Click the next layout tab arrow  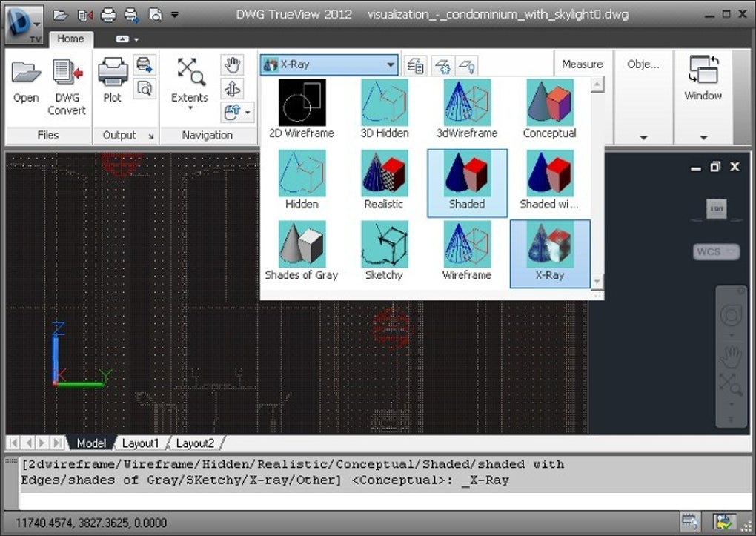[42, 443]
